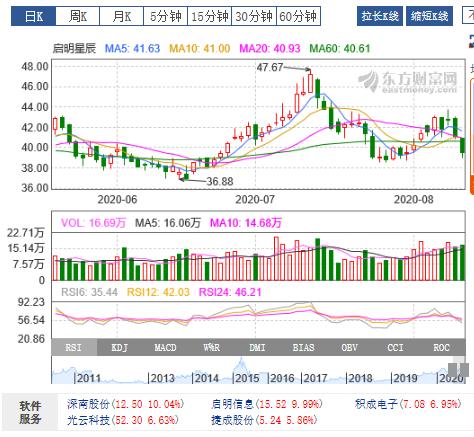474x437 pixels.
Task: Select the 日K daily chart tab
Action: point(33,16)
